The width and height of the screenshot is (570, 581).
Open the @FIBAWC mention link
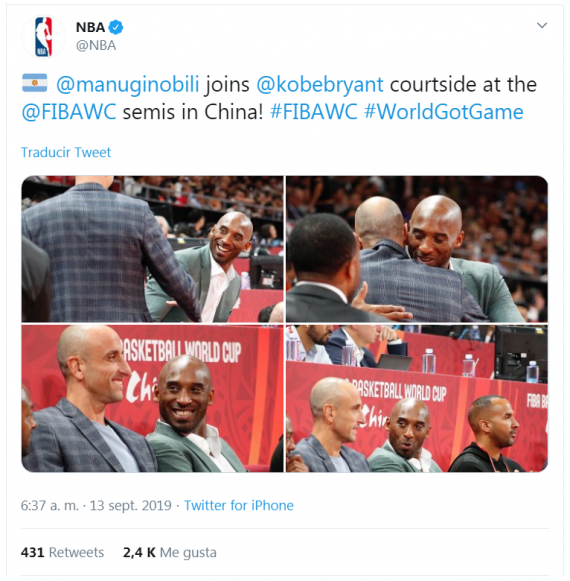pos(69,112)
